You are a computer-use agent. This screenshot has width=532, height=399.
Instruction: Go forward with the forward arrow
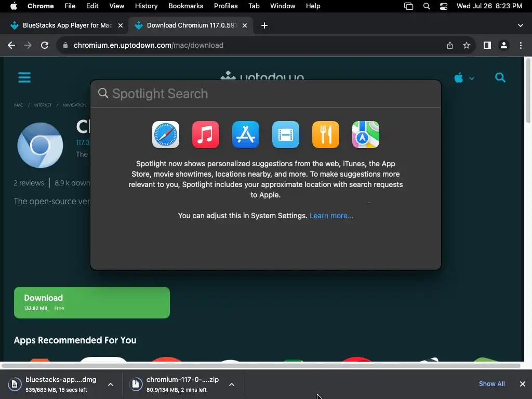pyautogui.click(x=28, y=45)
